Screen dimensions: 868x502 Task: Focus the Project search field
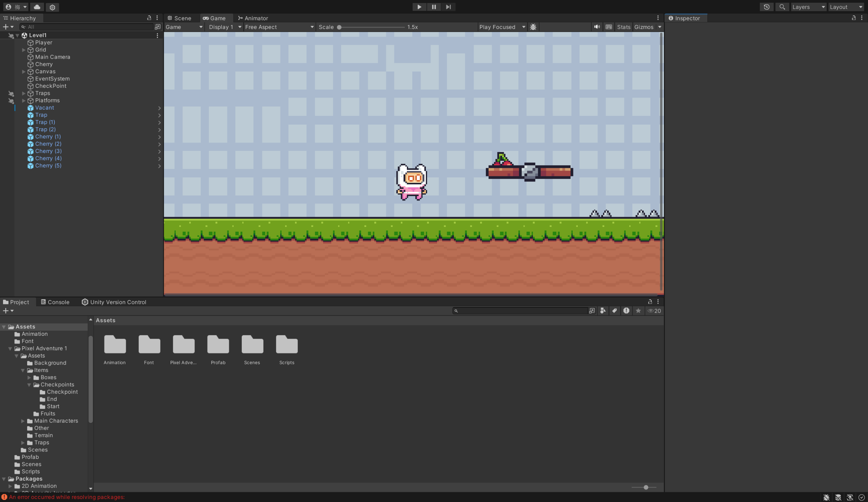click(x=520, y=311)
